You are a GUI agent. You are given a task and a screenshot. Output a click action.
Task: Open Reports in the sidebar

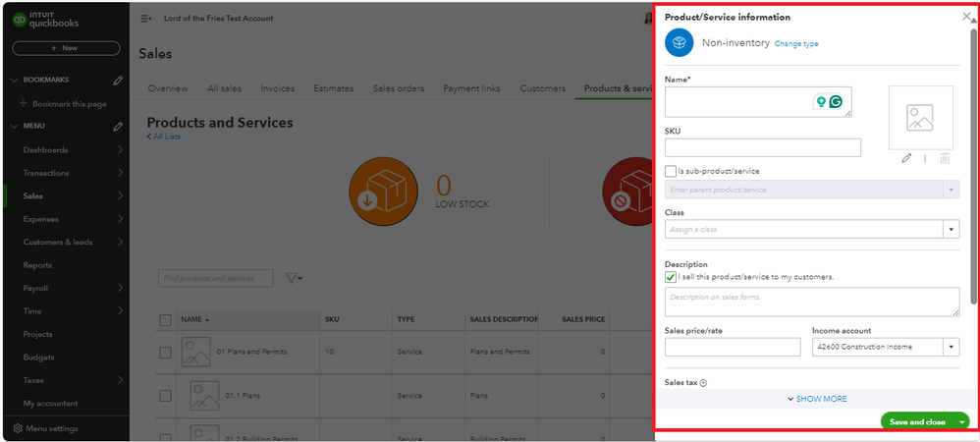click(37, 265)
